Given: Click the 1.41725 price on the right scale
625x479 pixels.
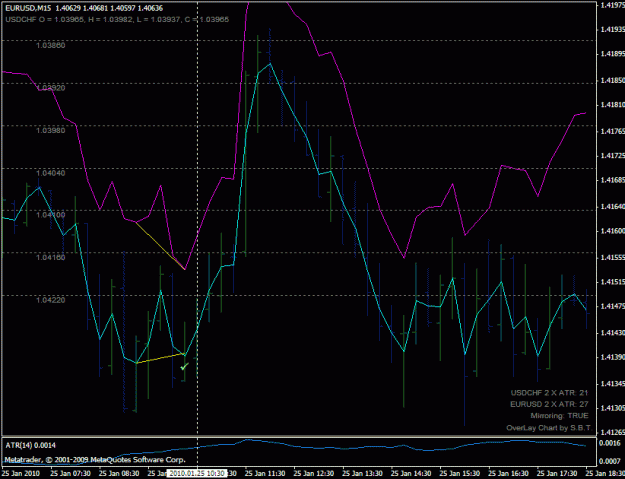Looking at the screenshot, I should [612, 155].
